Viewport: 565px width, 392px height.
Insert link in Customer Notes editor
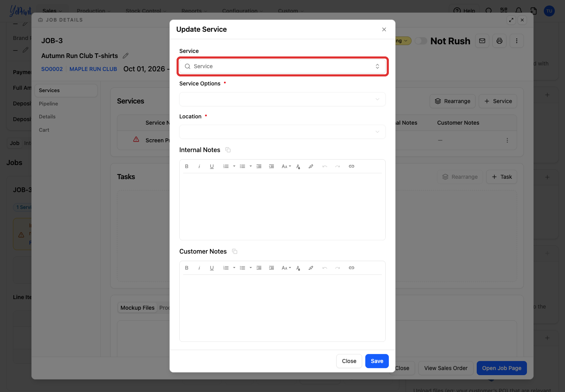coord(352,268)
